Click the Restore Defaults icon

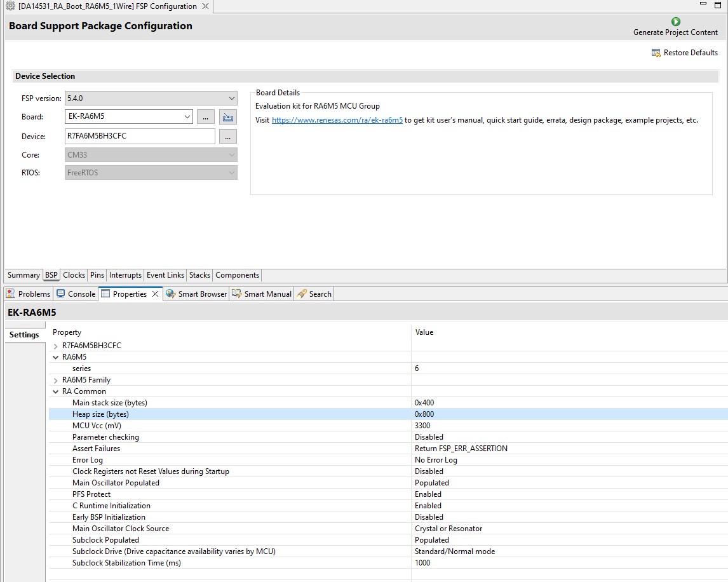coord(656,53)
